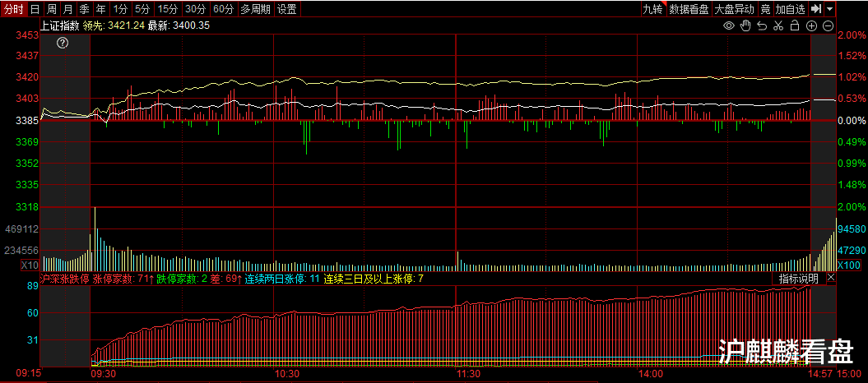Toggle the padlock lock icon

pos(795,25)
